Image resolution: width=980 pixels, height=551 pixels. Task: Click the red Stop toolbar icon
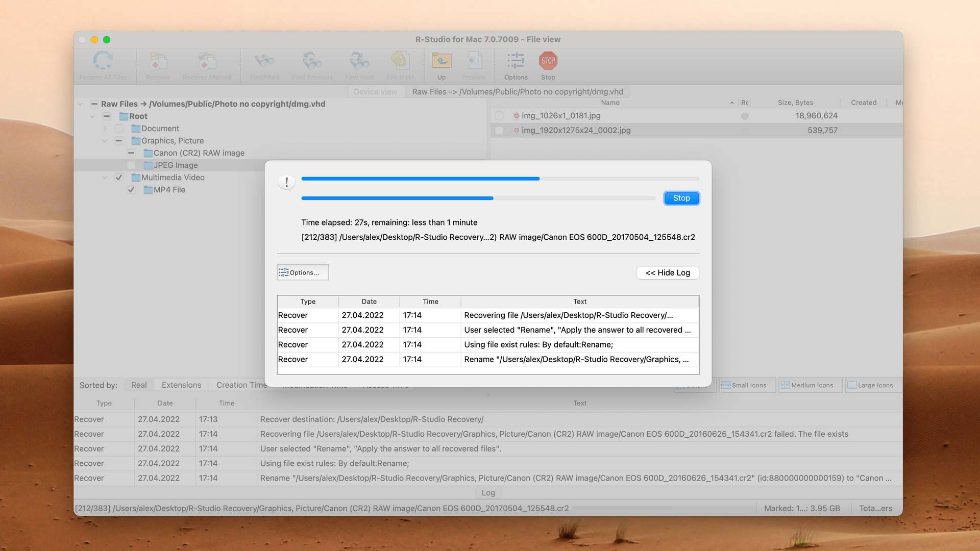pyautogui.click(x=548, y=61)
